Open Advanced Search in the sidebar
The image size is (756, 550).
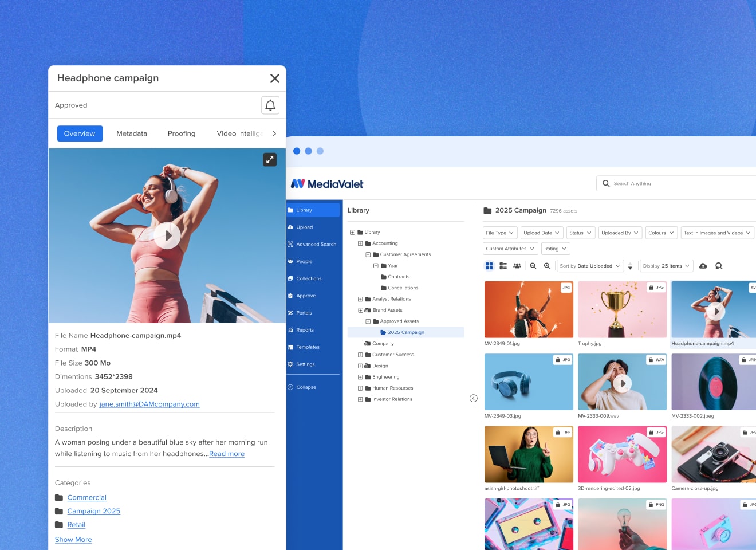313,245
